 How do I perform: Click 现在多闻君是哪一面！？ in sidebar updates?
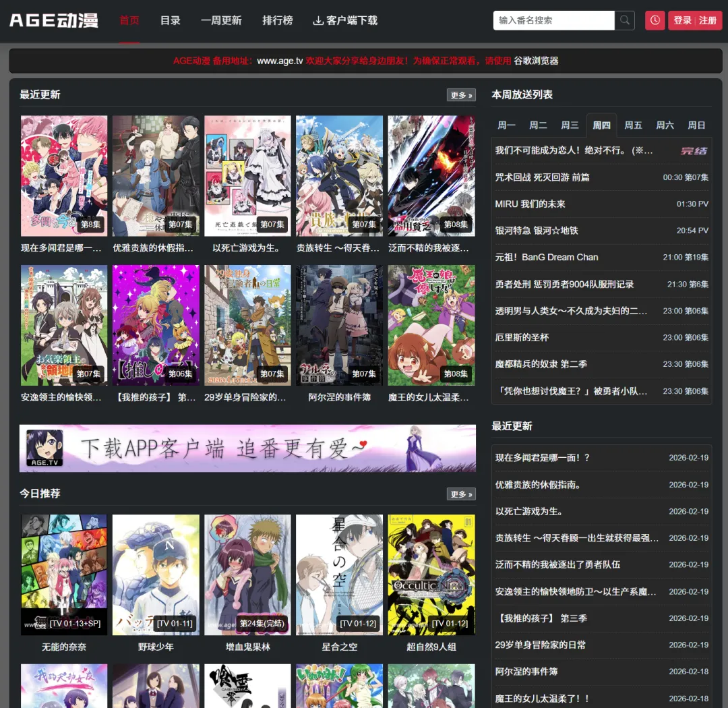tap(542, 458)
